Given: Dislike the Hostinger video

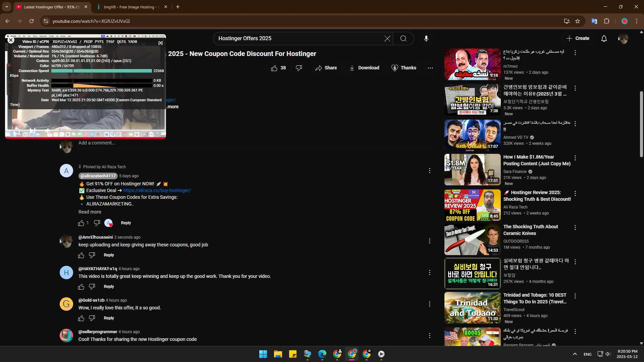Looking at the screenshot, I should [x=299, y=68].
